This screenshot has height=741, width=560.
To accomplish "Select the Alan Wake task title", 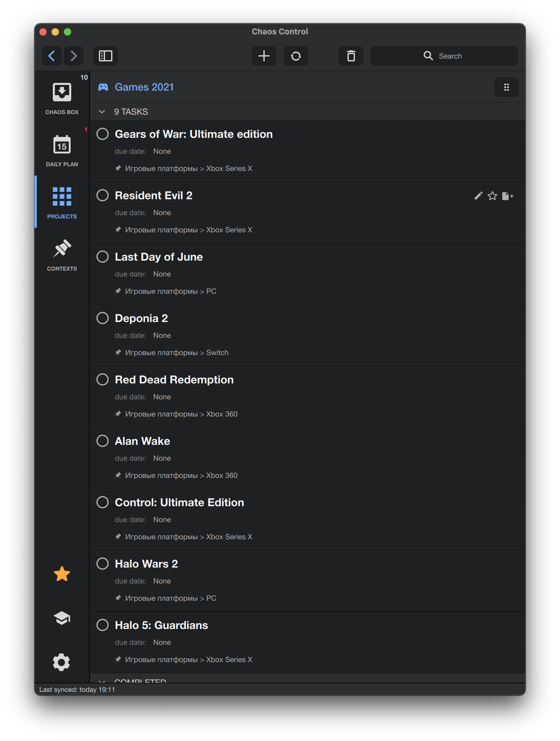I will (x=142, y=441).
